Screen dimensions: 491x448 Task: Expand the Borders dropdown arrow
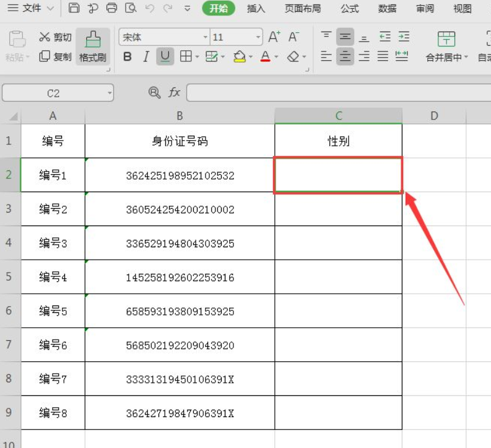click(x=198, y=57)
